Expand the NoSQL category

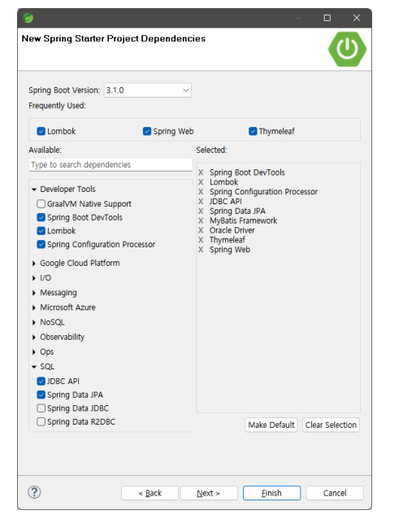click(34, 322)
